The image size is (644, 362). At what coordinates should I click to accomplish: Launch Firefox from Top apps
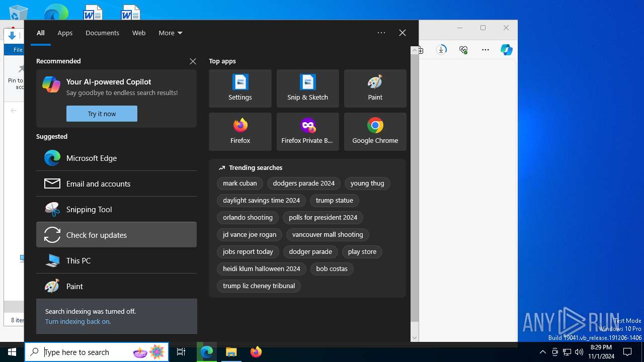pyautogui.click(x=240, y=132)
